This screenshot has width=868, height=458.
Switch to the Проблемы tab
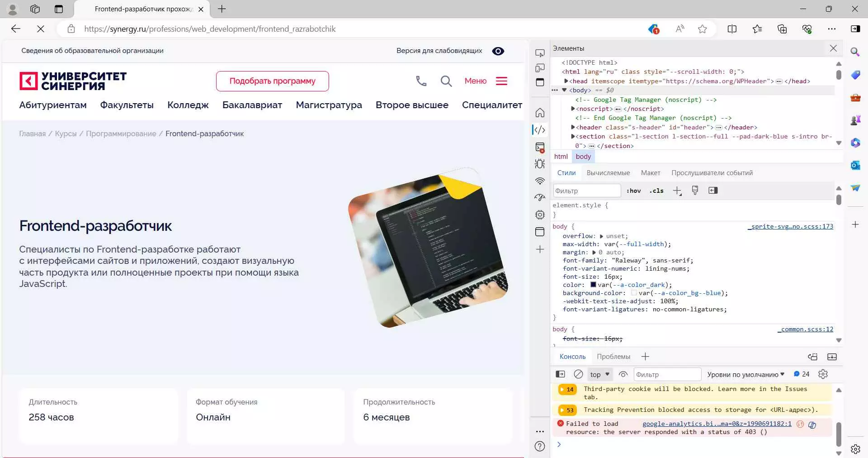pyautogui.click(x=613, y=357)
